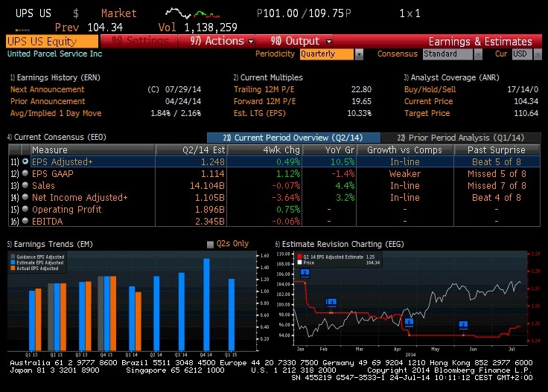
Task: Click the red Q2 14 EPS Estimate legend swatch
Action: (299, 257)
